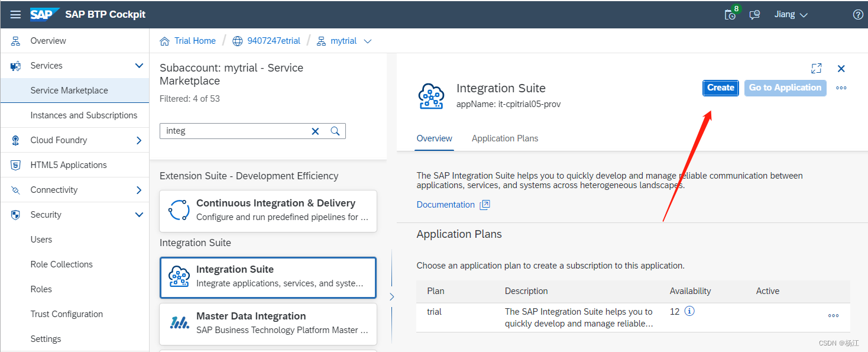Viewport: 868px width, 352px height.
Task: Open the more actions menu beside Go to Application
Action: pos(841,88)
